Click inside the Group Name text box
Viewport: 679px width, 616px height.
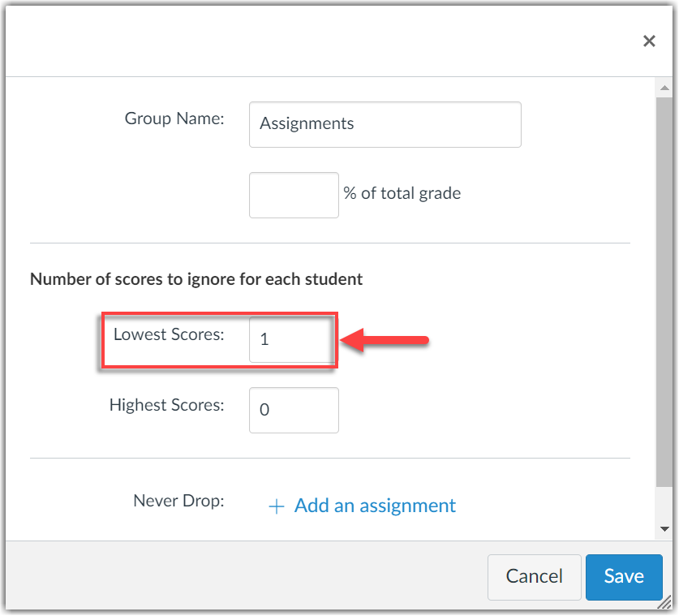385,124
